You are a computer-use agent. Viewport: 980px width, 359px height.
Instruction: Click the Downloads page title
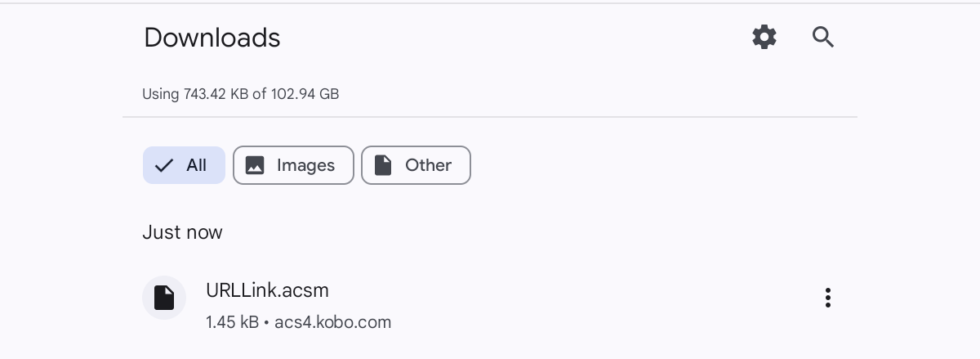tap(212, 38)
